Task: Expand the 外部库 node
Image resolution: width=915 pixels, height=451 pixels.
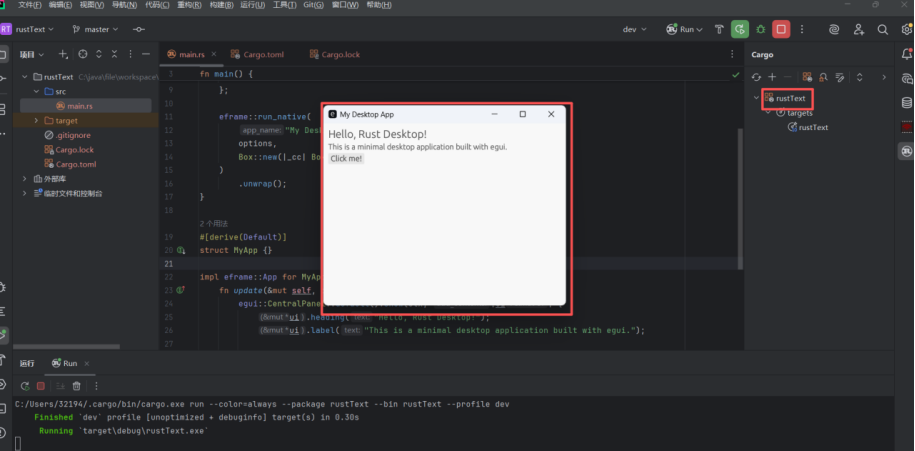Action: (25, 179)
